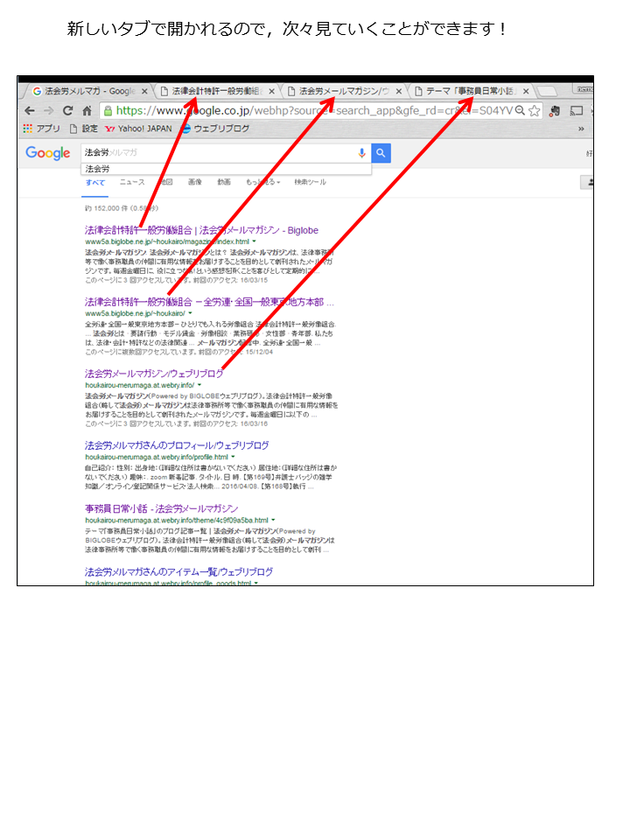Image resolution: width=630 pixels, height=840 pixels.
Task: Bookmark this page with the star icon
Action: click(x=535, y=111)
